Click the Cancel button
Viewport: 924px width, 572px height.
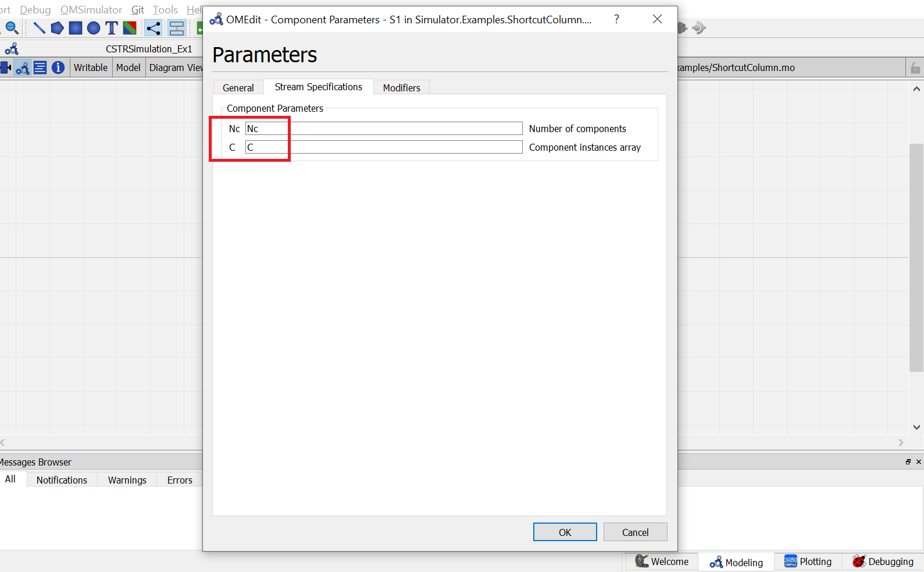(x=635, y=532)
